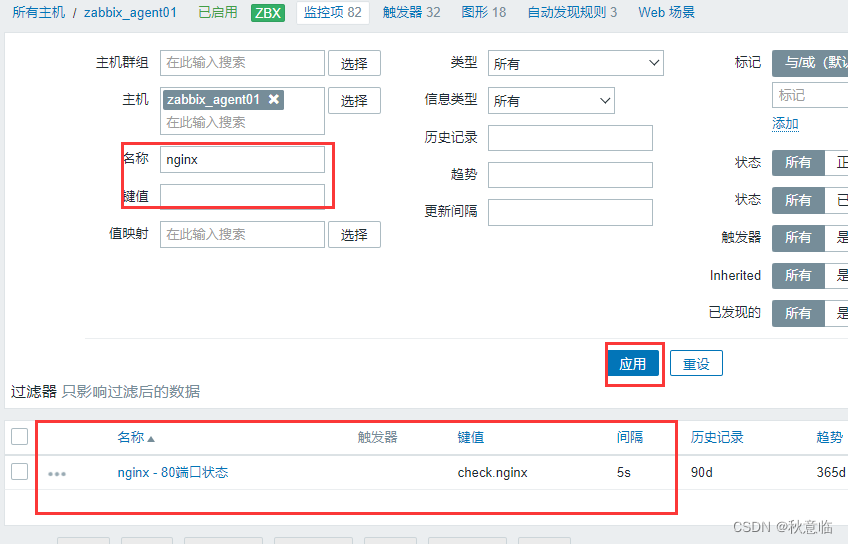Select 所有 for Inherited filter
The image size is (848, 544).
point(798,275)
